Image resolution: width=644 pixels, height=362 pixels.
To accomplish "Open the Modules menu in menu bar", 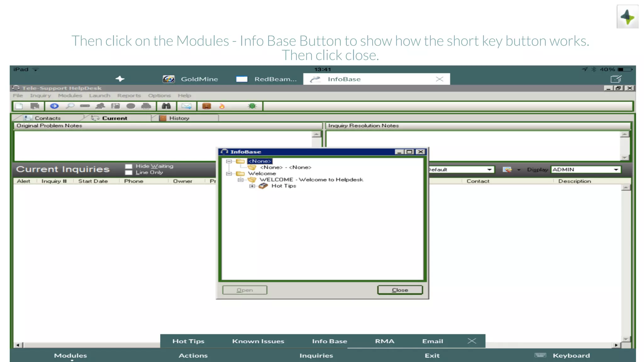I will pyautogui.click(x=70, y=96).
